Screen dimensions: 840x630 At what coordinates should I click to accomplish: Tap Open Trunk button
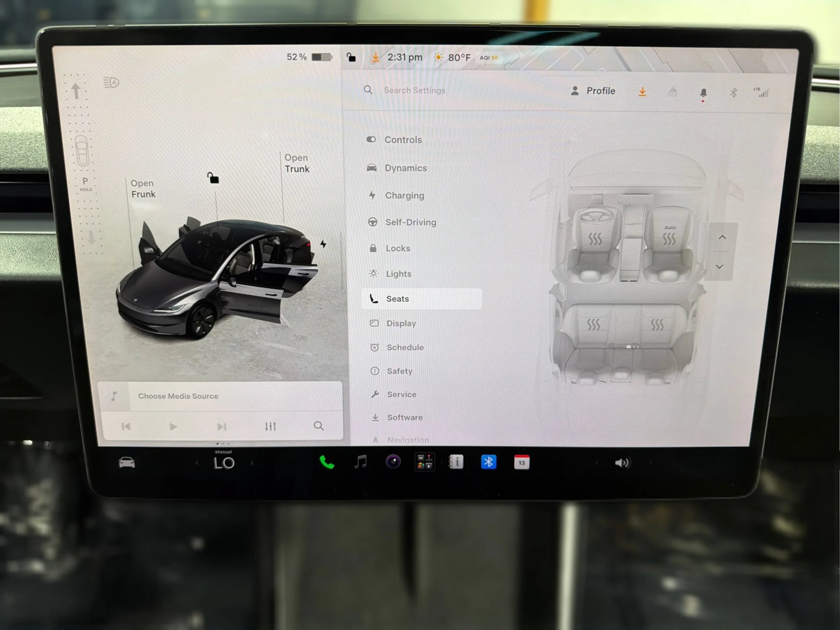(297, 163)
